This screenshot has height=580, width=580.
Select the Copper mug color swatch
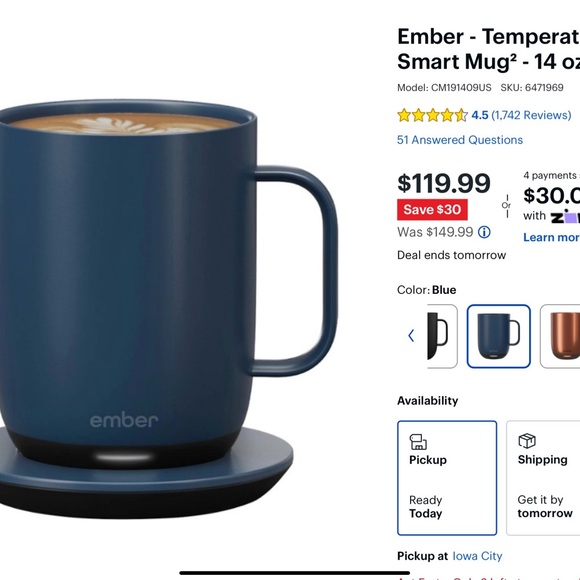tap(560, 336)
